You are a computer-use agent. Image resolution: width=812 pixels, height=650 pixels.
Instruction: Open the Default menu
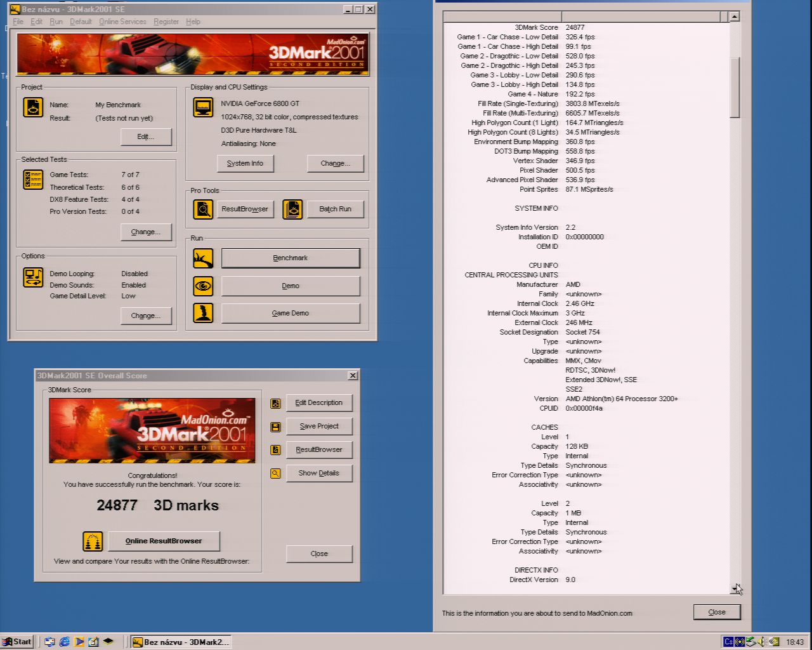(x=81, y=22)
